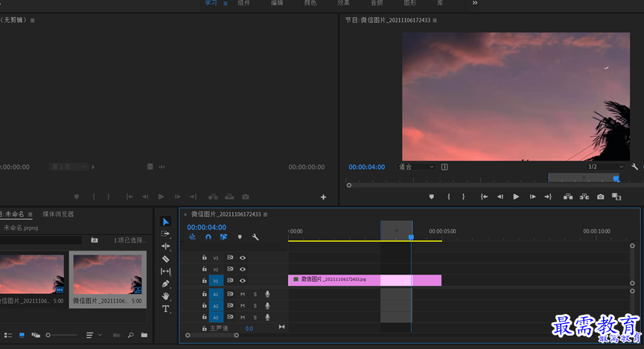Open sort icons dropdown in Project panel

94,335
